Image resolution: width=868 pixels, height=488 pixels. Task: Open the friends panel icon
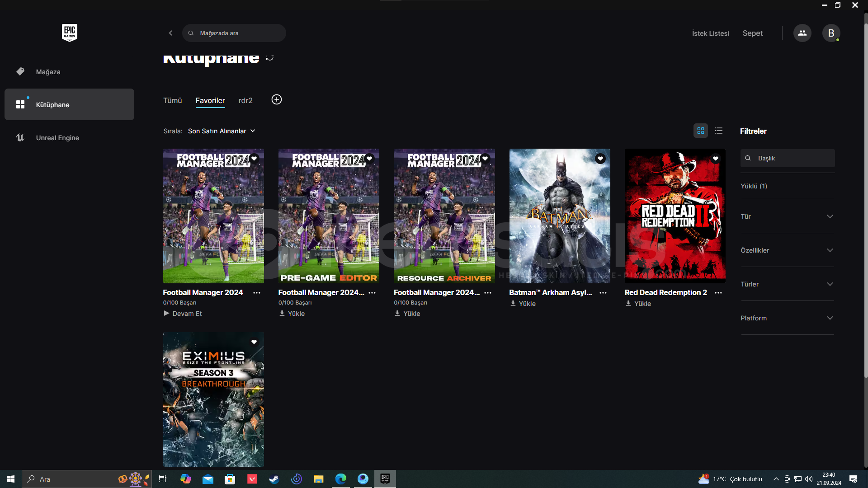(x=802, y=33)
